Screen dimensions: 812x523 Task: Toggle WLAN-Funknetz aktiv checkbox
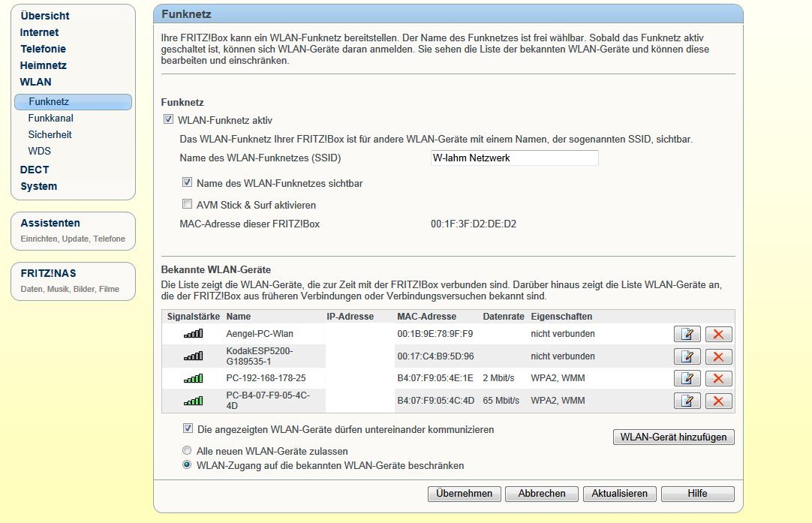click(168, 119)
